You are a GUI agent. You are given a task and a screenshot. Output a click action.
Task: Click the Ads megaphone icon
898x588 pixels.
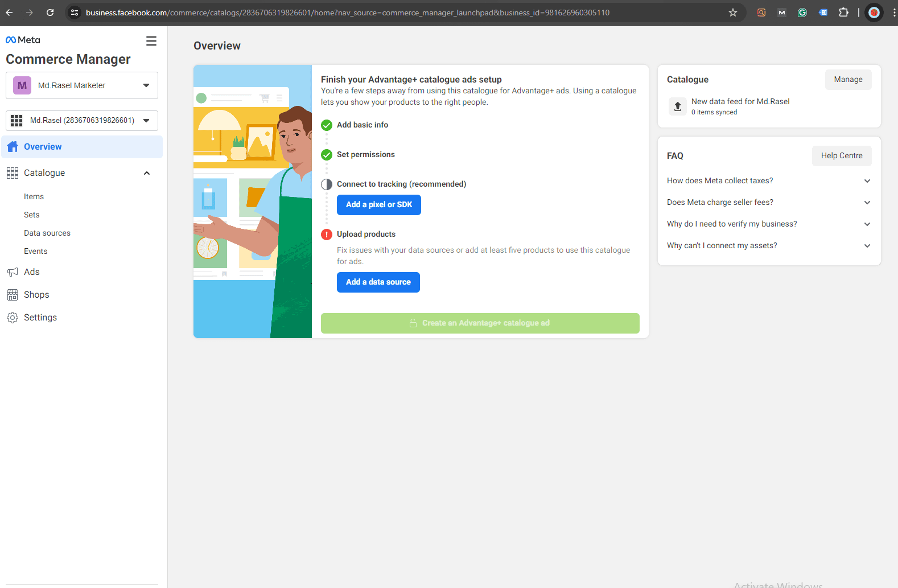coord(13,272)
